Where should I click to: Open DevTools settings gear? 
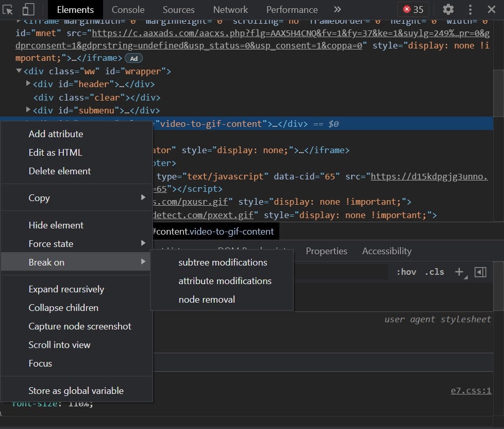point(448,10)
